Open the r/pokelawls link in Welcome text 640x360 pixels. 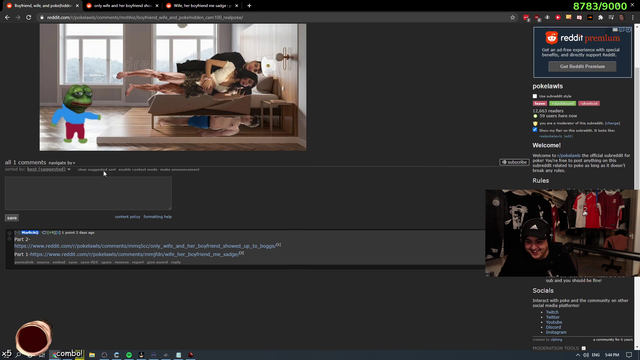coord(569,156)
